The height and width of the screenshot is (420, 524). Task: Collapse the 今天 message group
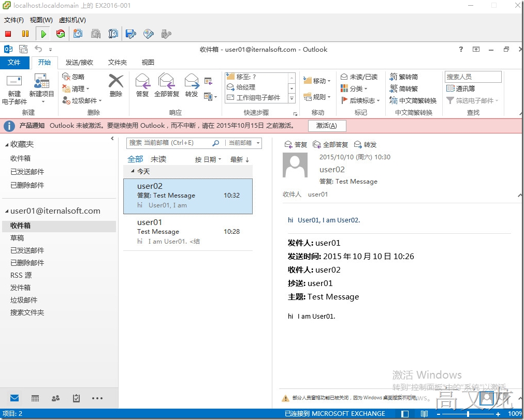pos(133,171)
